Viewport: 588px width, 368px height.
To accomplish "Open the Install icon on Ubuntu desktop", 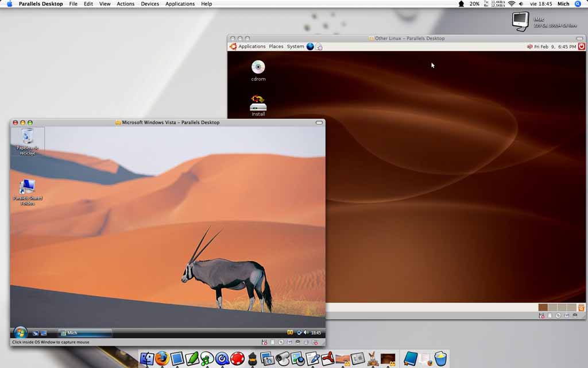I will (x=258, y=106).
